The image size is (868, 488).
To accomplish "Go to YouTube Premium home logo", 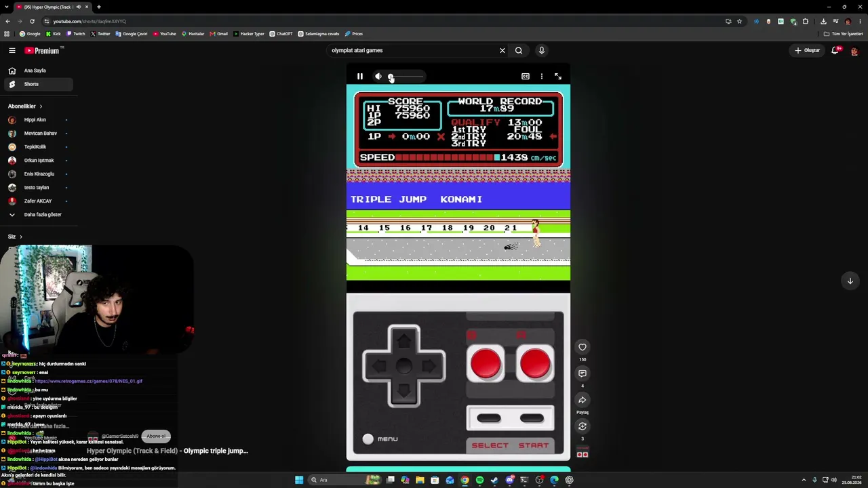I will [x=42, y=50].
